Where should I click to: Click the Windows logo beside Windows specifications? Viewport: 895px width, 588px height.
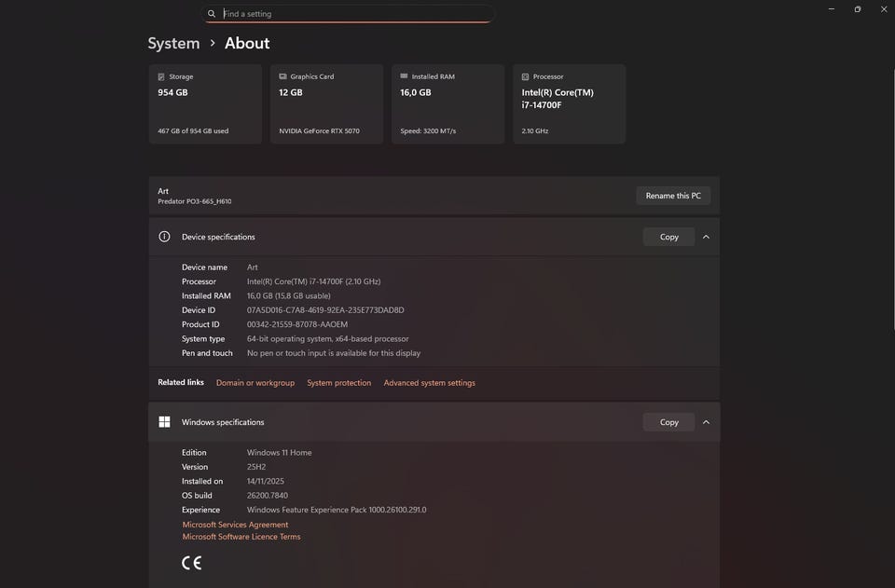pyautogui.click(x=164, y=422)
